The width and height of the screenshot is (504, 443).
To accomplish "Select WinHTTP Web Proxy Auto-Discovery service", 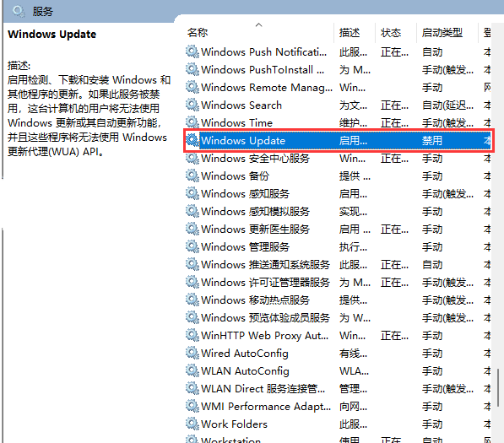I will pos(338,335).
